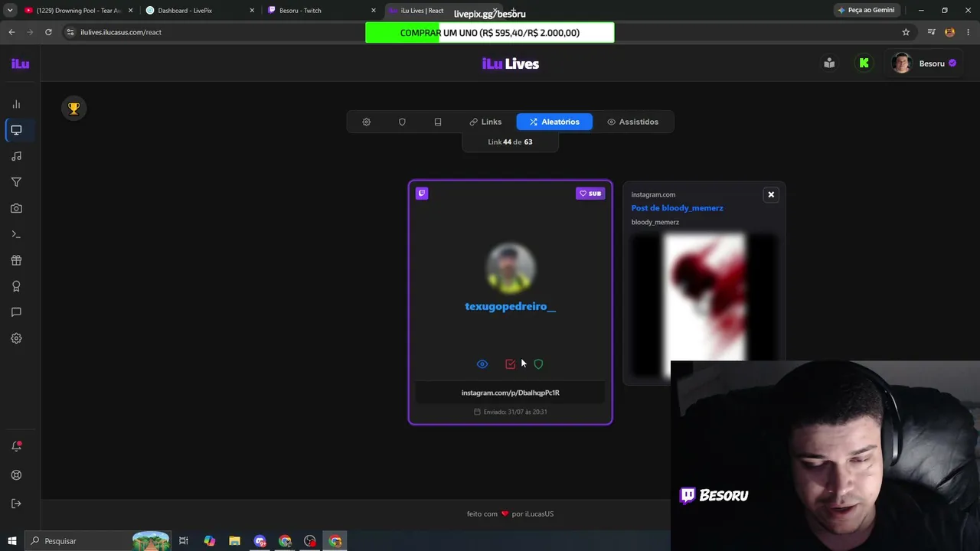This screenshot has height=551, width=980.
Task: Open the chat bubble sidebar icon
Action: [x=16, y=312]
